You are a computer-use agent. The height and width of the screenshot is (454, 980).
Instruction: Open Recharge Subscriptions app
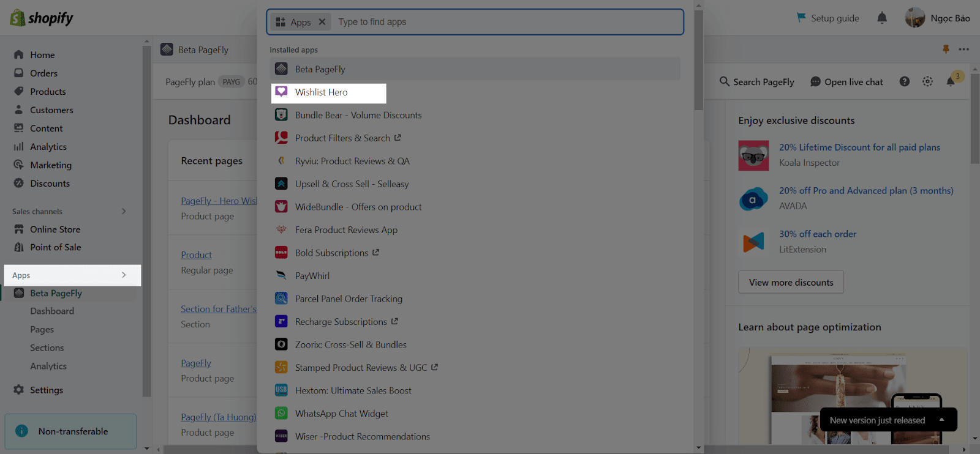click(x=341, y=322)
